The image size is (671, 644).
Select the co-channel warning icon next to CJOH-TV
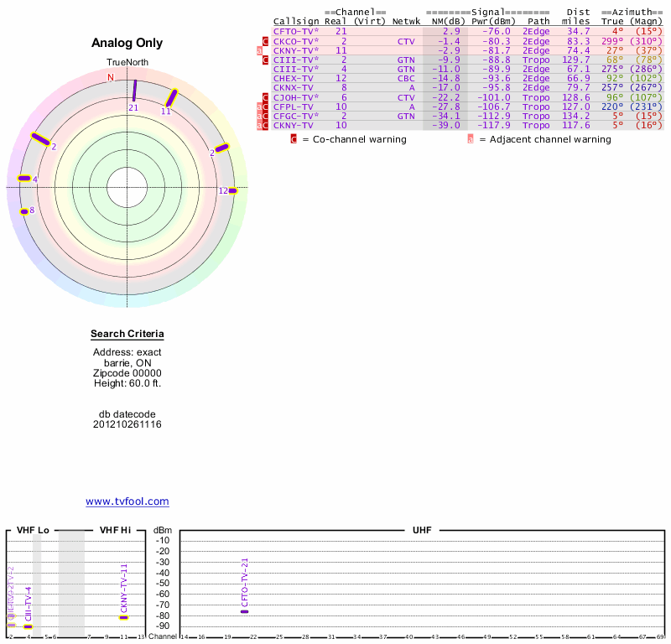[266, 97]
